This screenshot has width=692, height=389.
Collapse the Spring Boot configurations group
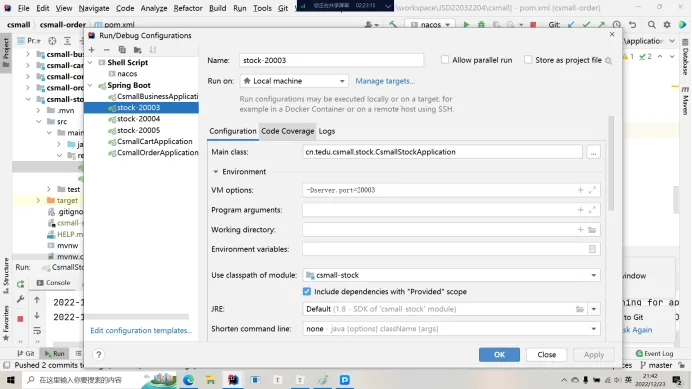(x=90, y=85)
